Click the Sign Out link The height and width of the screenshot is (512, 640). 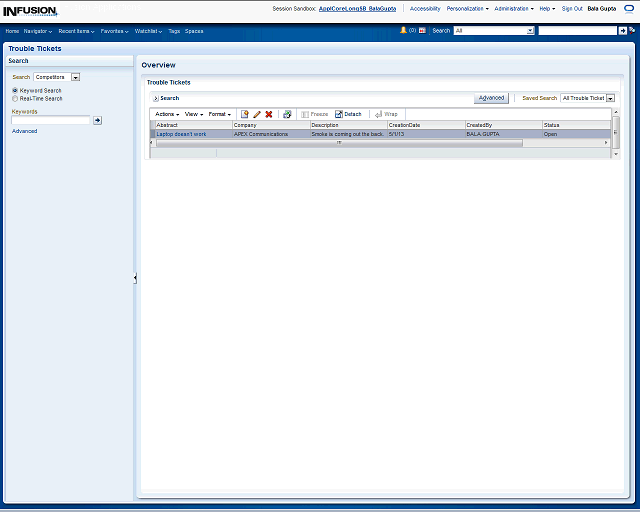point(572,8)
